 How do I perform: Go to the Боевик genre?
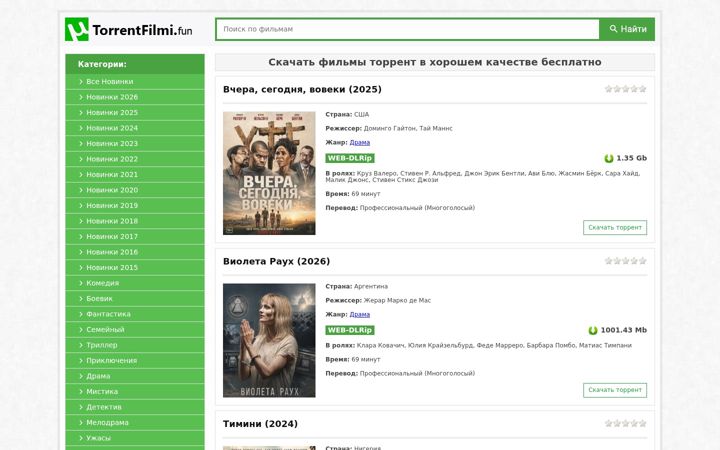135,299
